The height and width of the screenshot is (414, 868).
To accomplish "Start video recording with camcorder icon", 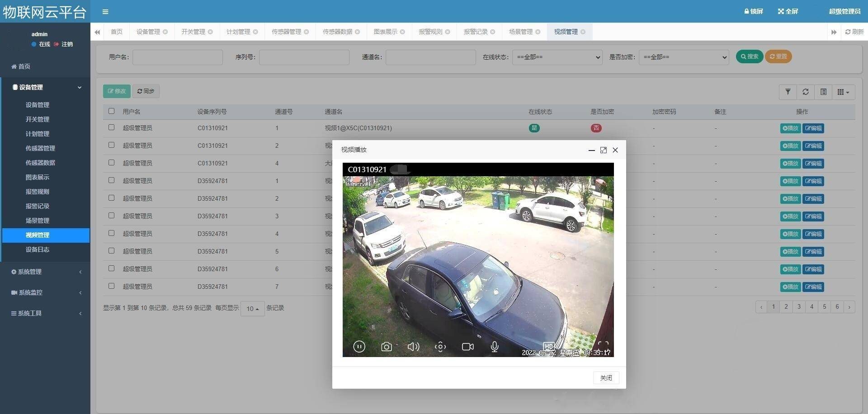I will 467,347.
